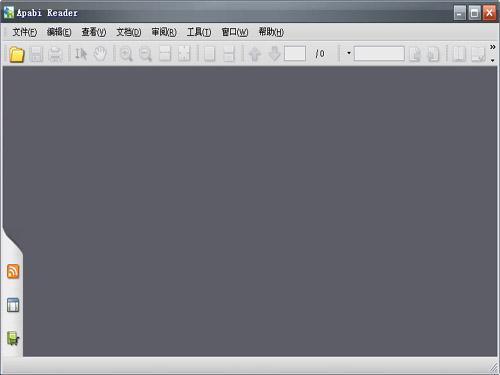
Task: Click the page number input box
Action: (295, 53)
